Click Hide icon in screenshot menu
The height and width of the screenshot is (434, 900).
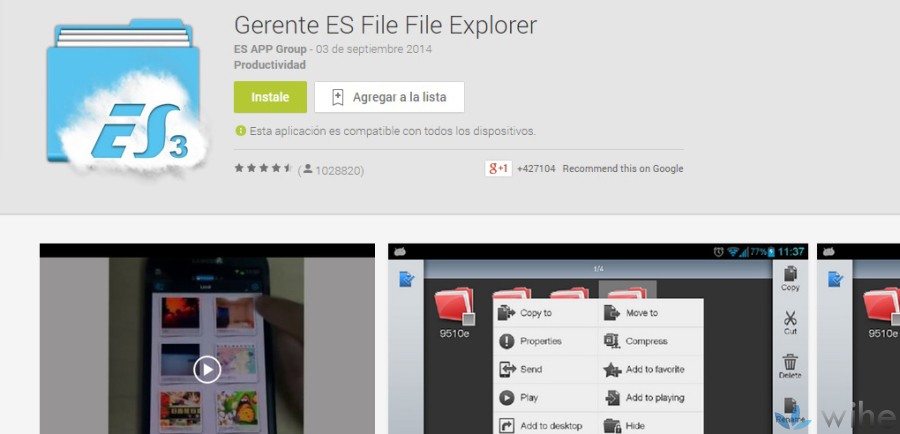coord(612,426)
